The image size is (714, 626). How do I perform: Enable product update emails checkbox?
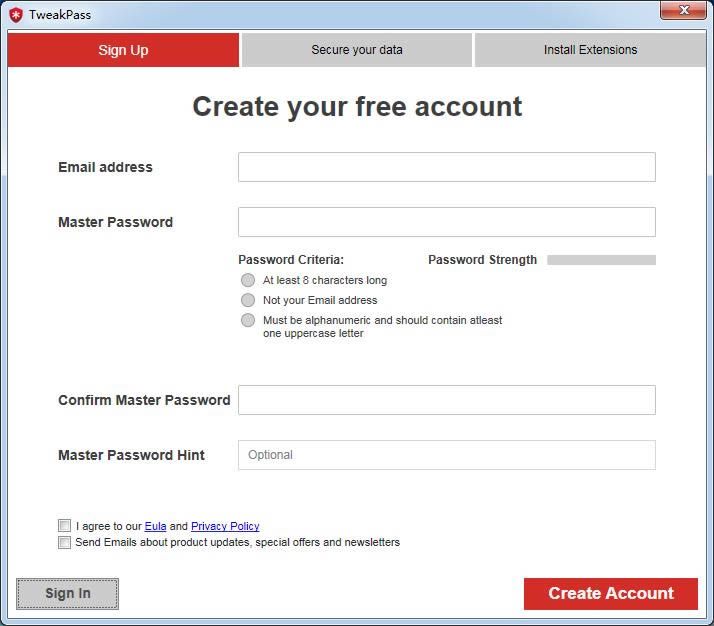(65, 543)
